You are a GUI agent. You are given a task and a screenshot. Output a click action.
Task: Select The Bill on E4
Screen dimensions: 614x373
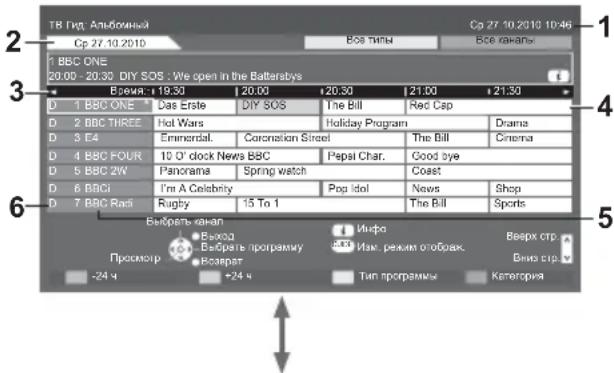coord(447,139)
